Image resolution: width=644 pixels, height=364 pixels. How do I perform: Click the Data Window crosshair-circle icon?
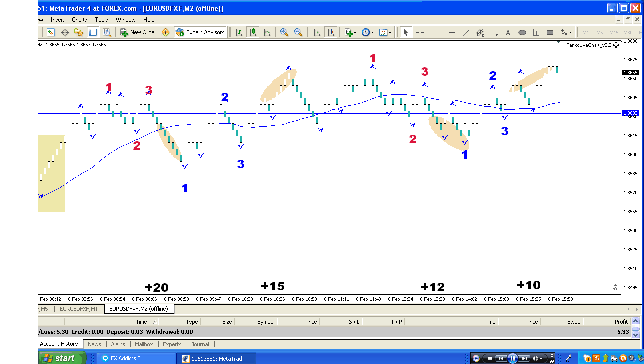(x=65, y=32)
